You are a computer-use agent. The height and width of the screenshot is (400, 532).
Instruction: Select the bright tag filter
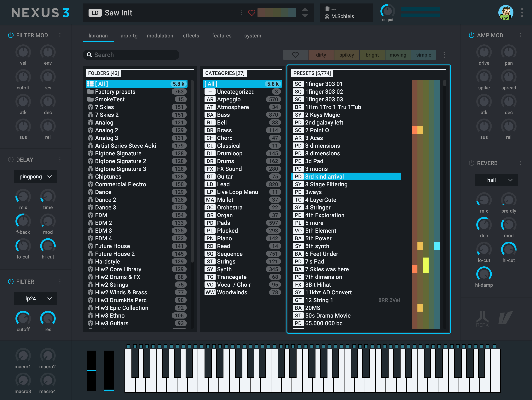pos(372,55)
